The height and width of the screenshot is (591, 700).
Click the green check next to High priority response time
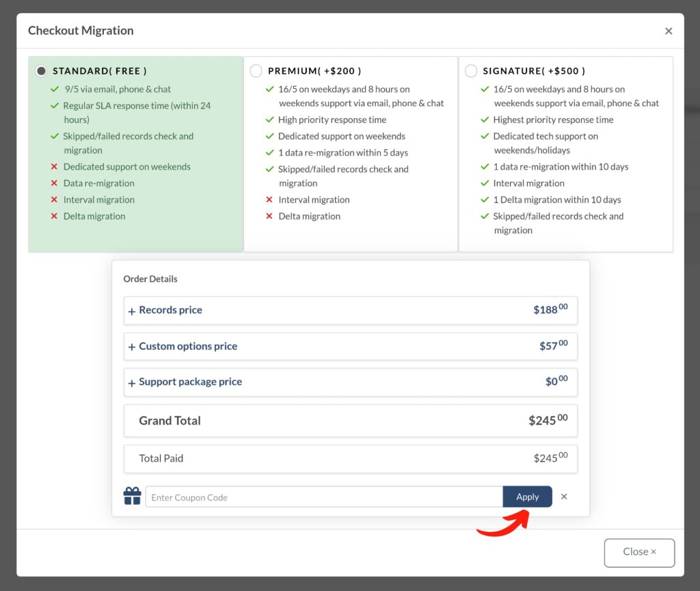tap(269, 119)
